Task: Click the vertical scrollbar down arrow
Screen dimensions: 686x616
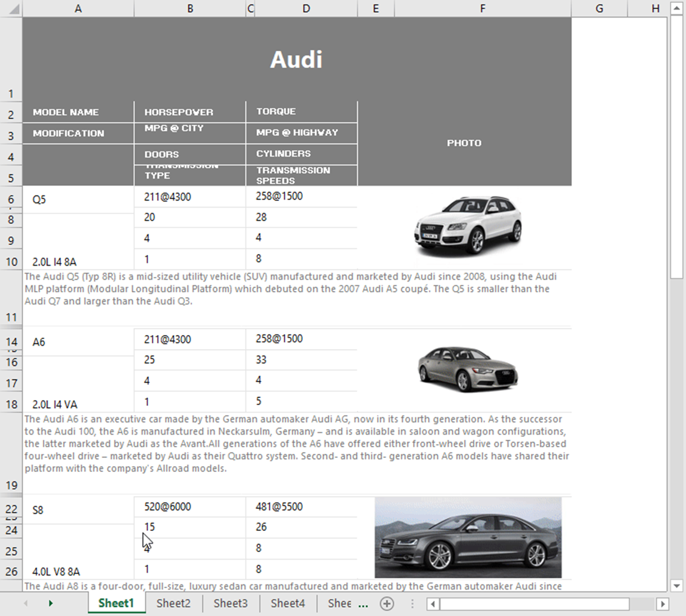Action: coord(676,586)
